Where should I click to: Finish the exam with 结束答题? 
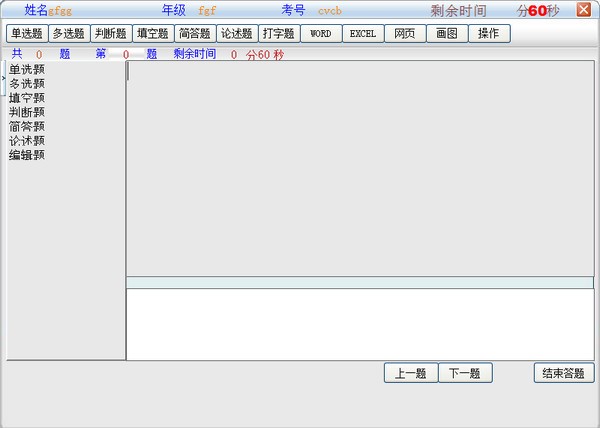[x=564, y=373]
